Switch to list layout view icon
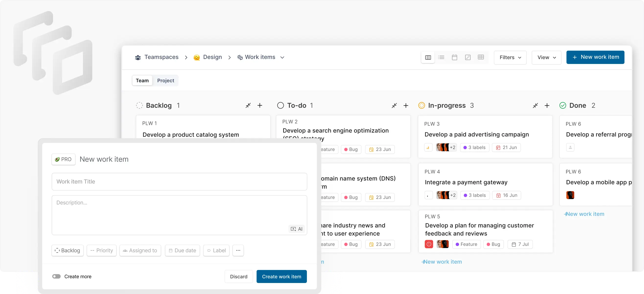The height and width of the screenshot is (294, 644). point(441,58)
